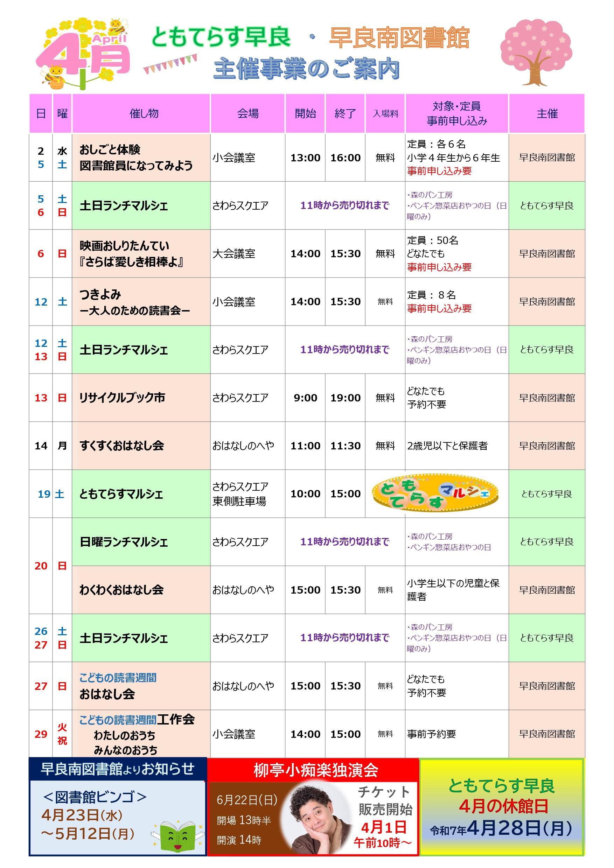Click the 終了 column header
The image size is (614, 868).
pyautogui.click(x=345, y=113)
